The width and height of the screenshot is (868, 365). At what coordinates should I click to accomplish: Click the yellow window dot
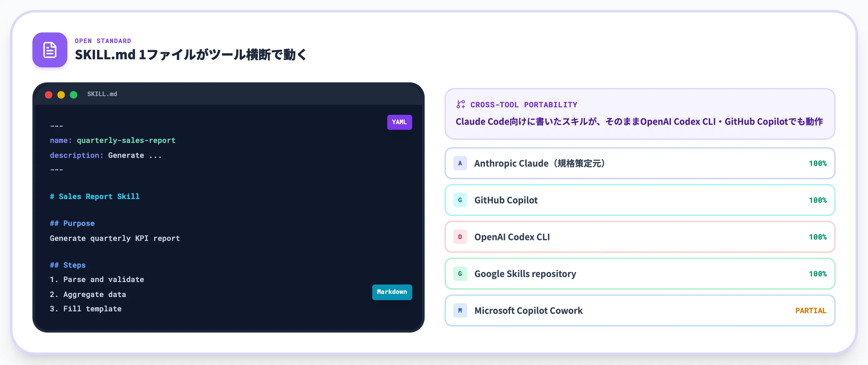tap(61, 95)
